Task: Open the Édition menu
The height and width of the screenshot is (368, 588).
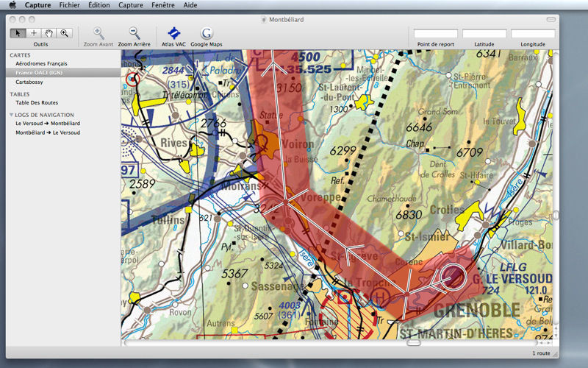Action: 99,5
